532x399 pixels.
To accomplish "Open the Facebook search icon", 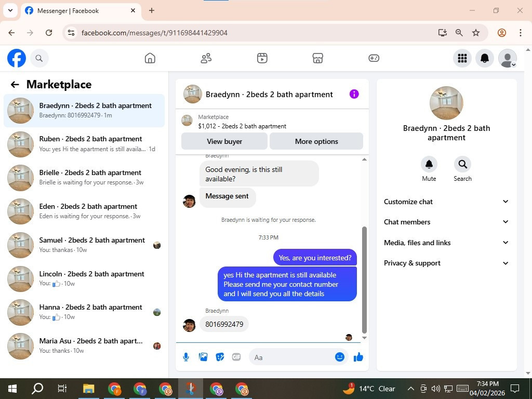I will pyautogui.click(x=39, y=58).
